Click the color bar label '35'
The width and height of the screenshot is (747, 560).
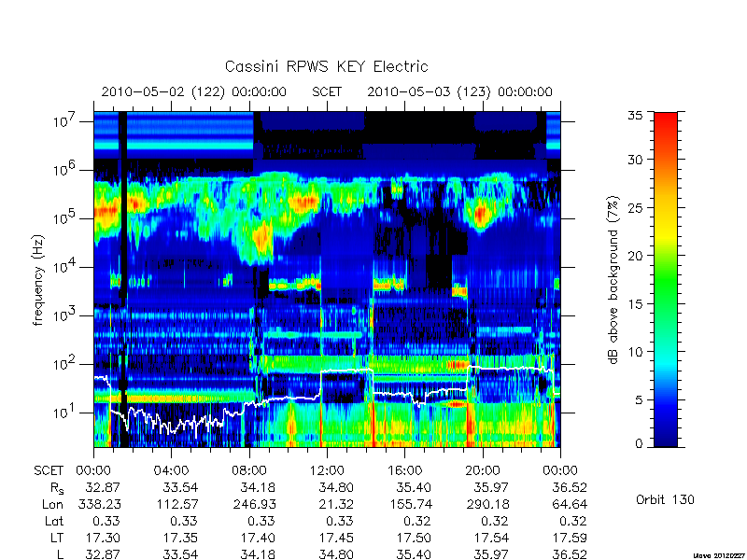point(636,116)
